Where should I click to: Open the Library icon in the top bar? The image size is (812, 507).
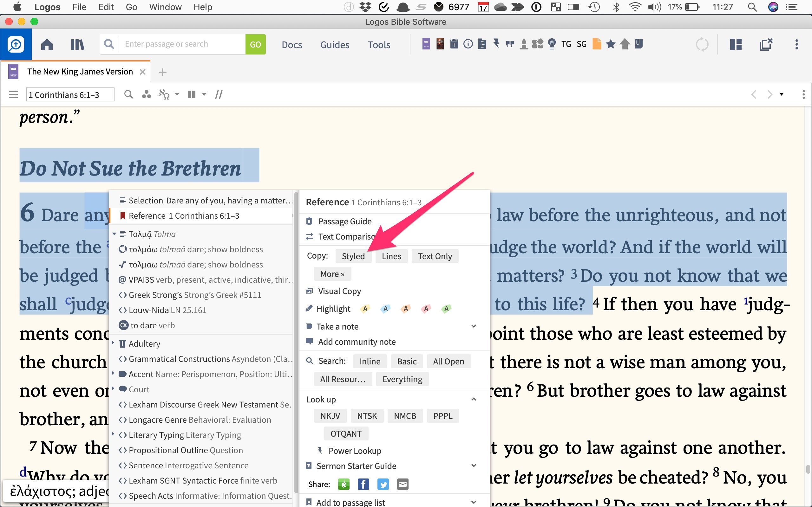tap(77, 44)
